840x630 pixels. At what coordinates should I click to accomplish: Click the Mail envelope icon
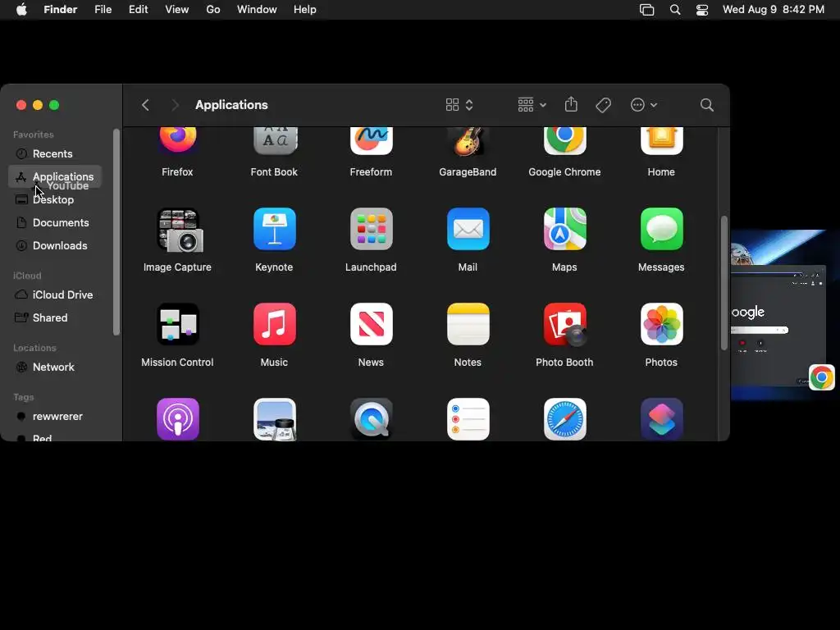point(468,229)
